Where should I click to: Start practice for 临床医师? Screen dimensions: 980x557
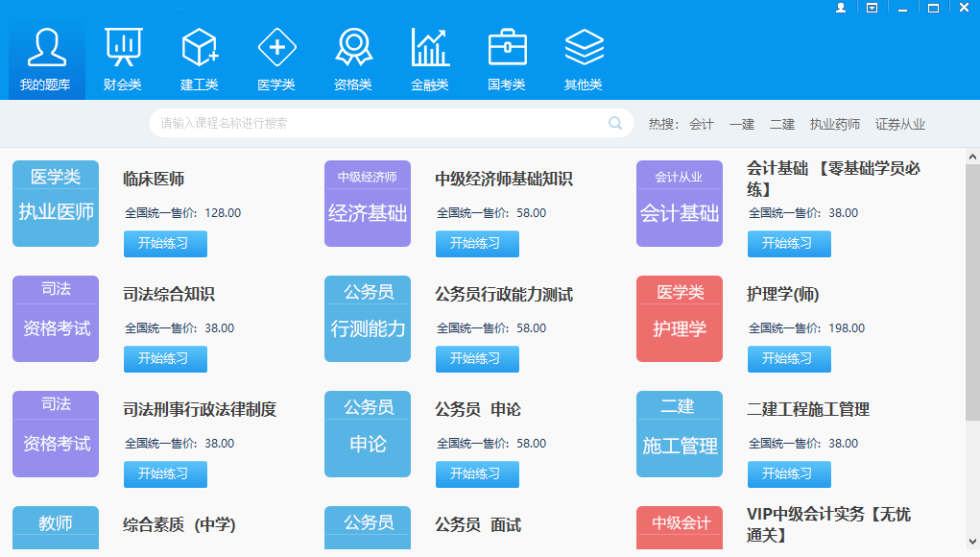pyautogui.click(x=166, y=244)
